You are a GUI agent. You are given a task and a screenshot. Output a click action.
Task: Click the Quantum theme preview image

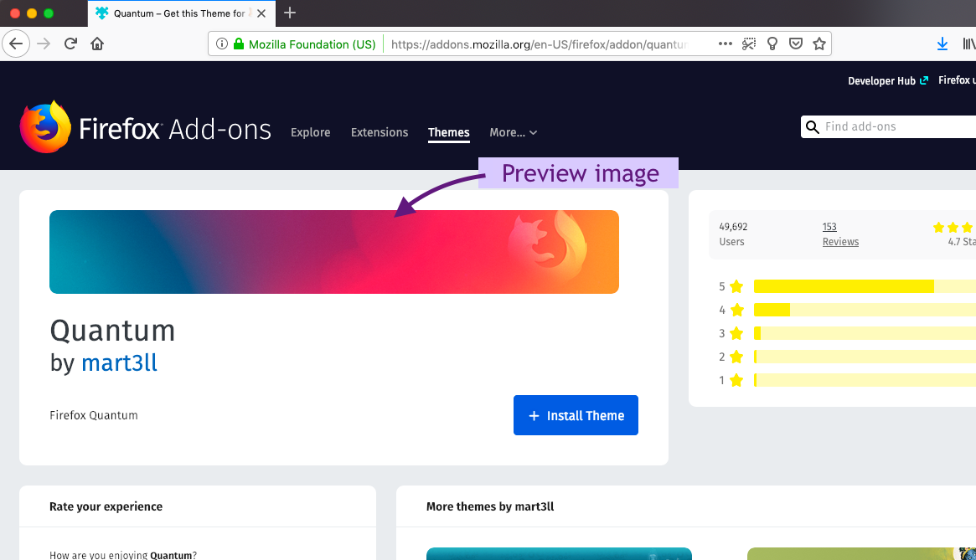(x=334, y=252)
